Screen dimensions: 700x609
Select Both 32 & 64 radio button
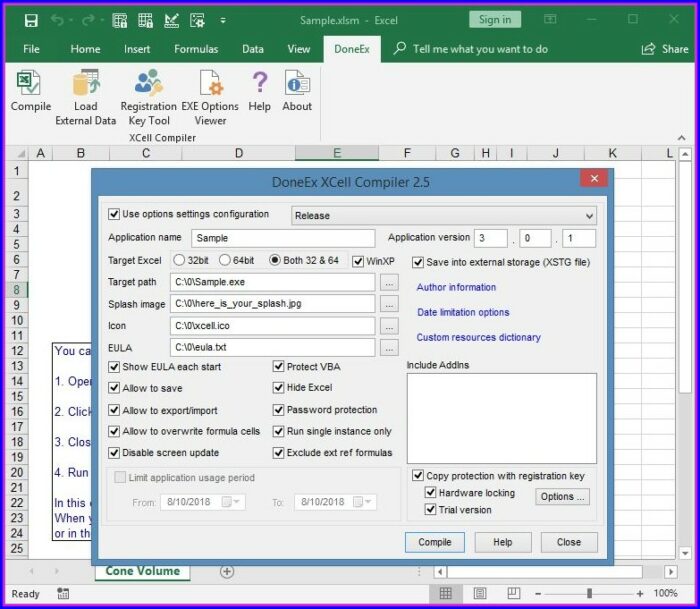tap(275, 260)
